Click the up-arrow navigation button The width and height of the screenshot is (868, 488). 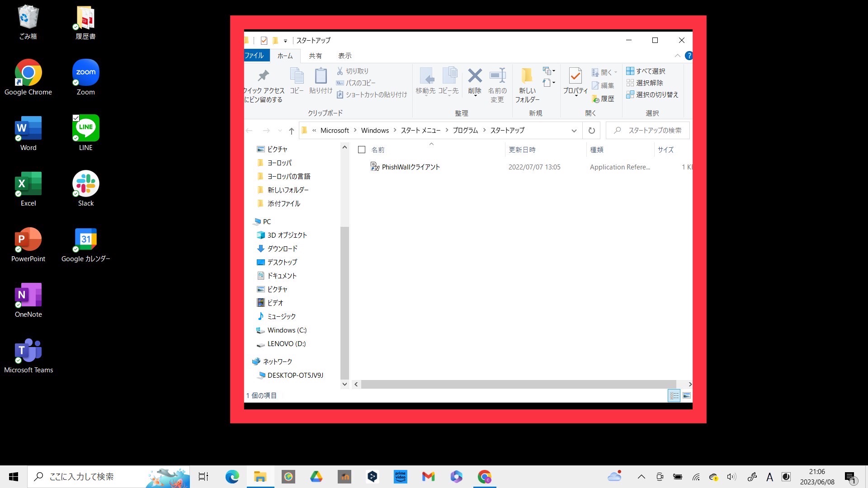[x=292, y=131]
